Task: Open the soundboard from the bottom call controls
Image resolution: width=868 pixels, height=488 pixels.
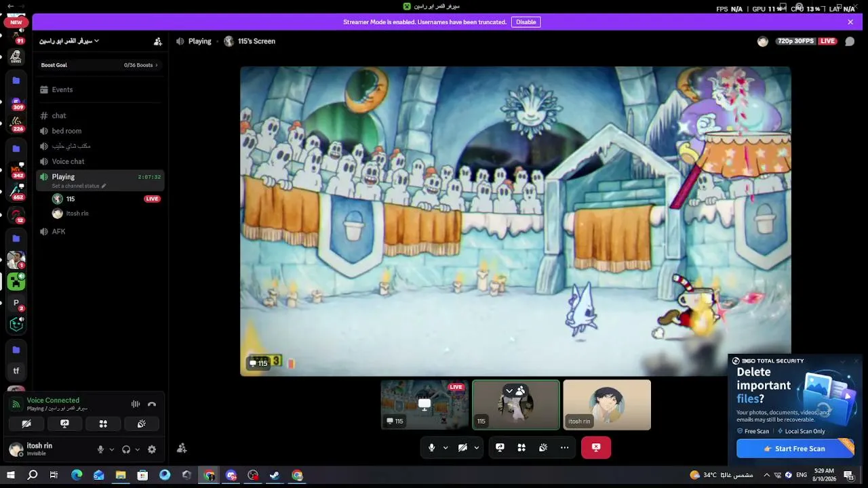Action: [x=543, y=447]
